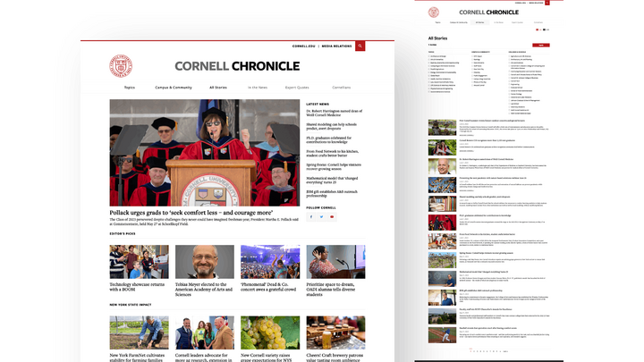Screen dimensions: 644x362
Task: Open bookshelf thumbnail in All Stories list
Action: 443,204
